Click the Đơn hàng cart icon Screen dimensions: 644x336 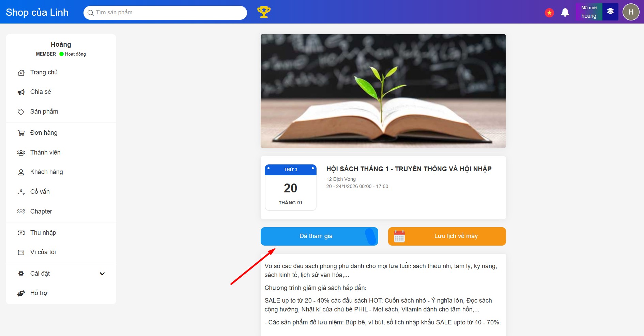21,133
